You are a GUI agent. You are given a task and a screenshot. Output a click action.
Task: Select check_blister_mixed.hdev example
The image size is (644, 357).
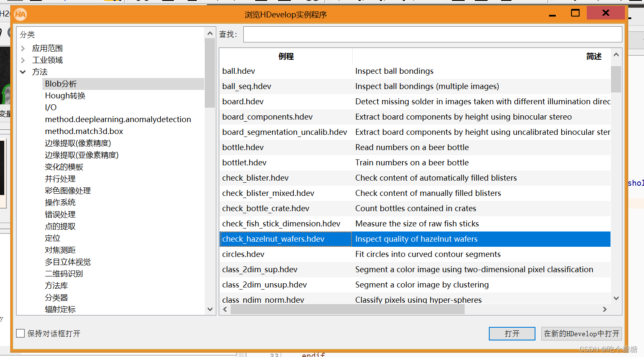pyautogui.click(x=415, y=193)
